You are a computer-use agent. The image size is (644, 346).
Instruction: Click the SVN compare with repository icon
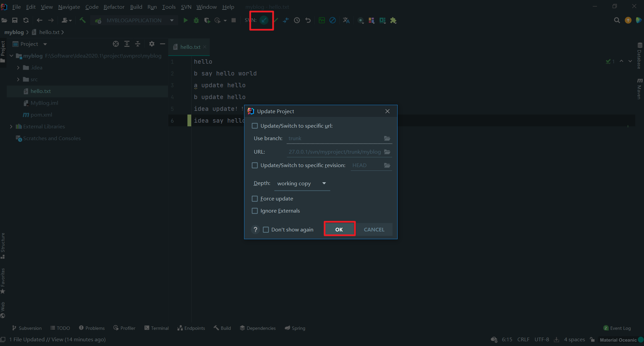coord(286,20)
